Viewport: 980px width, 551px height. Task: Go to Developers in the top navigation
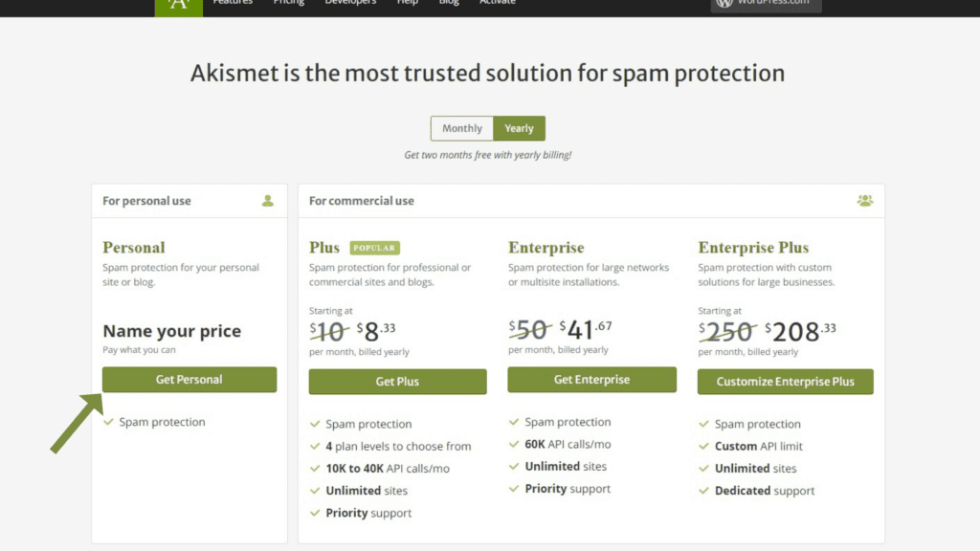350,3
